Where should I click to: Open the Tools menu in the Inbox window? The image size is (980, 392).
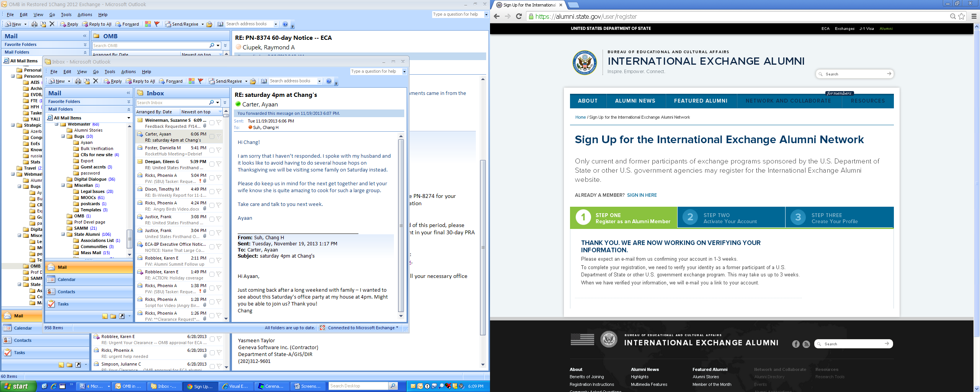110,72
